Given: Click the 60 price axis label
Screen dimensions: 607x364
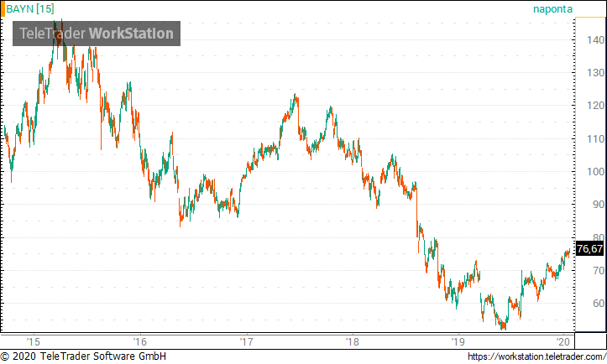Looking at the screenshot, I should (599, 304).
